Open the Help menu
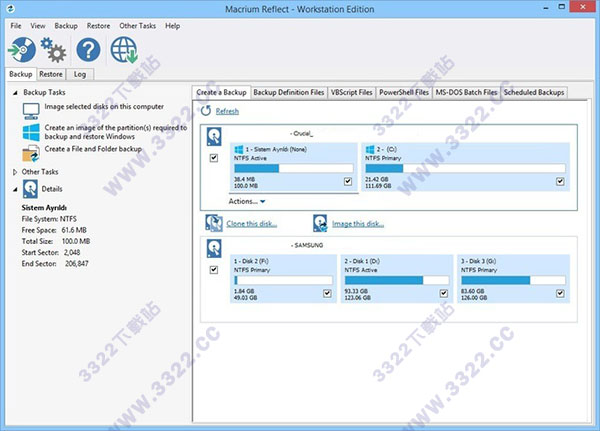 click(172, 26)
